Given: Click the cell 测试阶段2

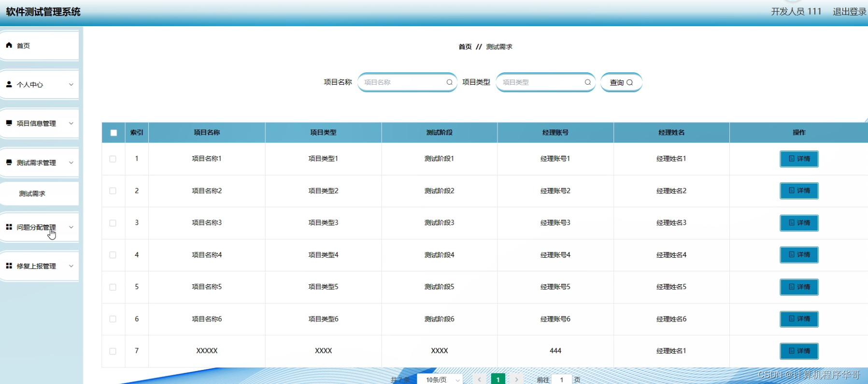Looking at the screenshot, I should [x=439, y=191].
